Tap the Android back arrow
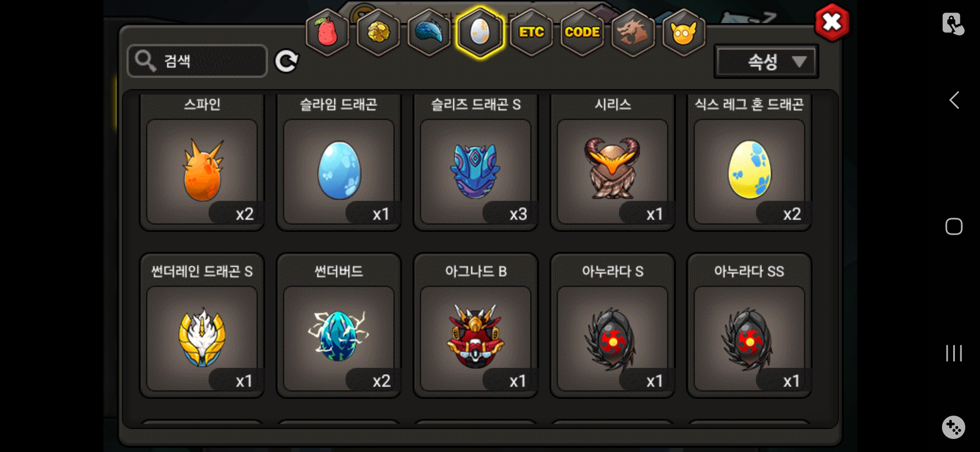Image resolution: width=980 pixels, height=452 pixels. (954, 100)
